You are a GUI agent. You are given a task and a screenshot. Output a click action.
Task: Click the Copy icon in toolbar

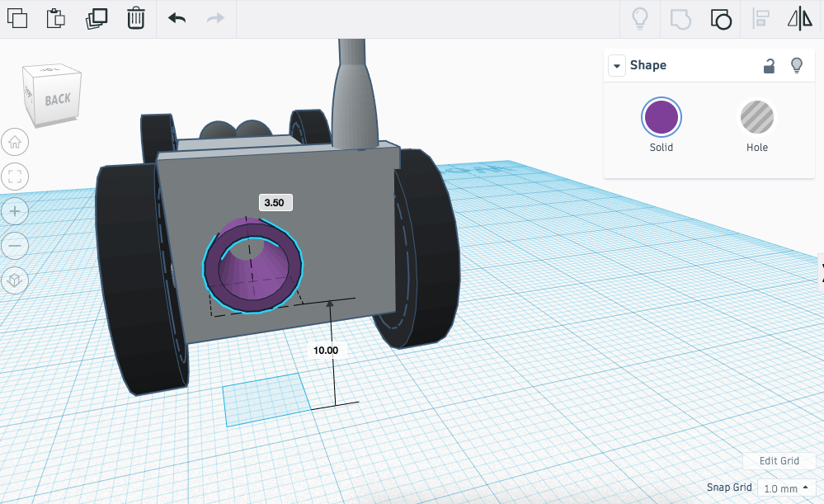[17, 18]
